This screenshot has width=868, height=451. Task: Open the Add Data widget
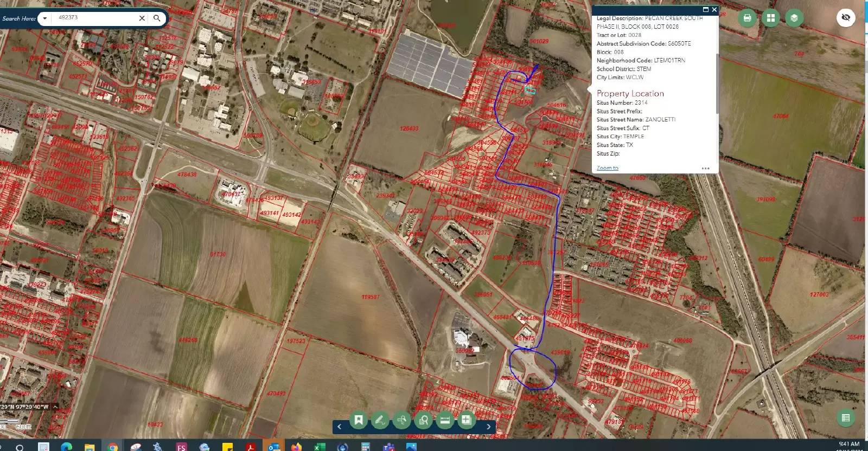[466, 420]
